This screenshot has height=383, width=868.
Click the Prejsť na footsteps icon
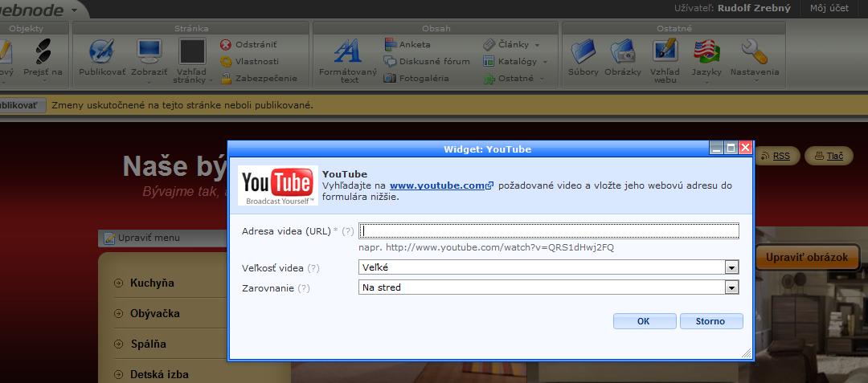43,51
